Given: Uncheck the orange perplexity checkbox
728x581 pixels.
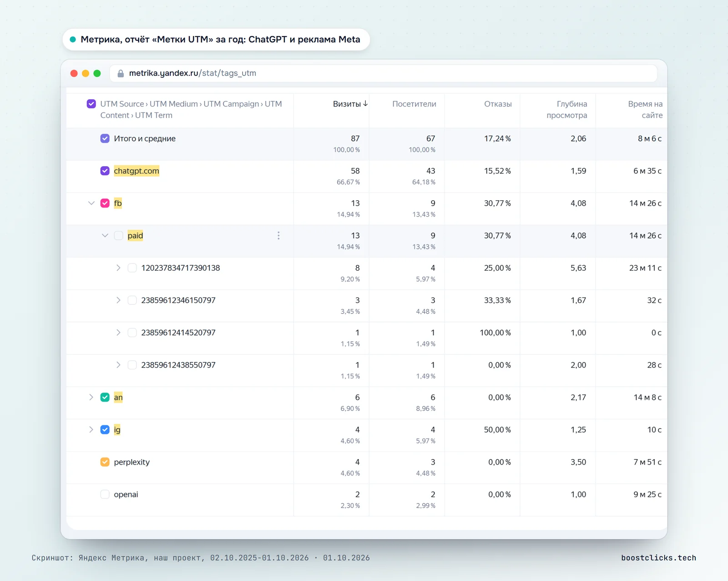Looking at the screenshot, I should click(x=105, y=462).
